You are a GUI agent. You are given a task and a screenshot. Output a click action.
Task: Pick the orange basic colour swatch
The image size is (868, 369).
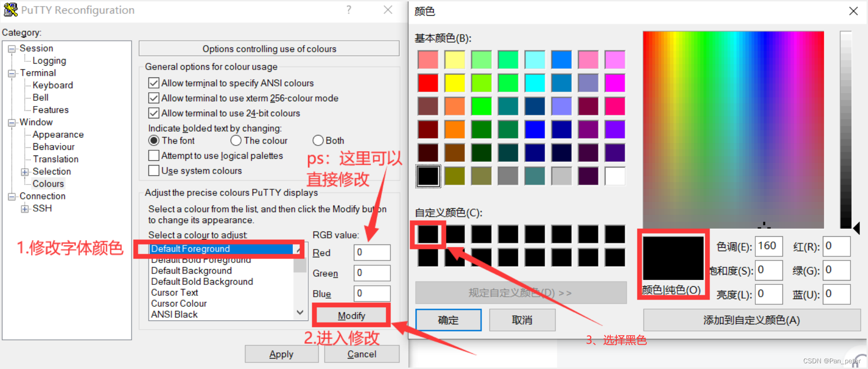pyautogui.click(x=455, y=129)
